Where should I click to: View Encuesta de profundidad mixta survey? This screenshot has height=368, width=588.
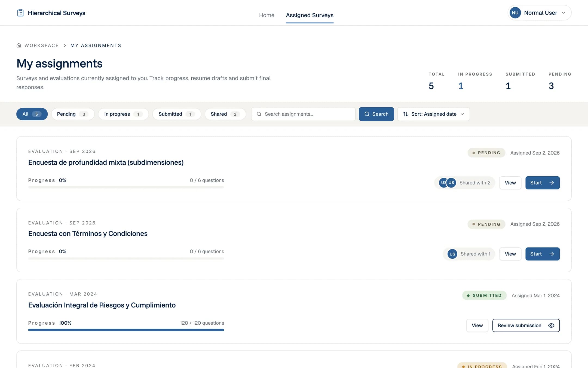510,183
